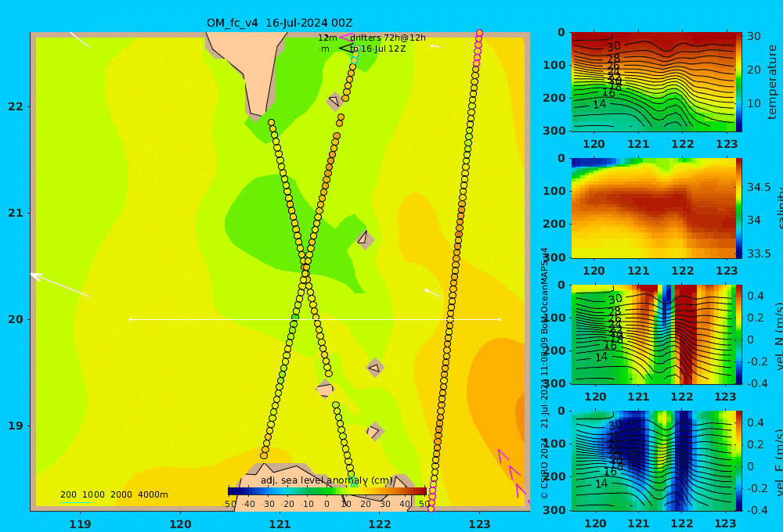Click the vel. N panel's vertical colorbar

pyautogui.click(x=738, y=334)
